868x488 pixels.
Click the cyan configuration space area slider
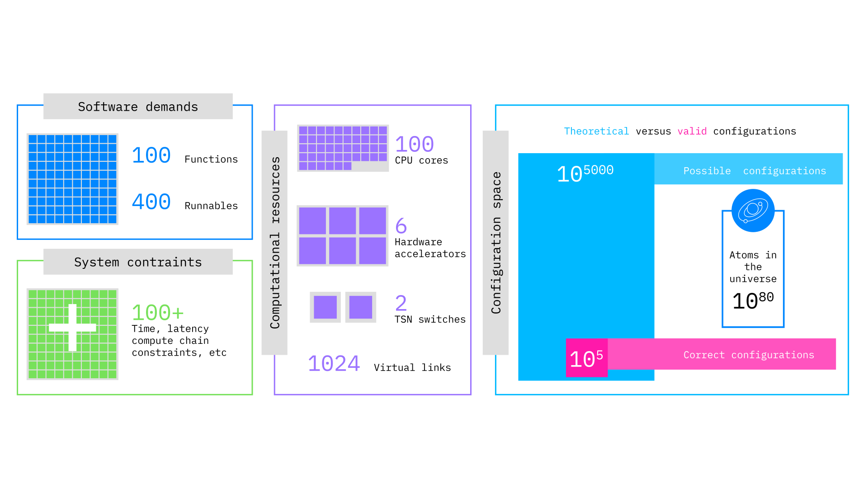click(752, 212)
